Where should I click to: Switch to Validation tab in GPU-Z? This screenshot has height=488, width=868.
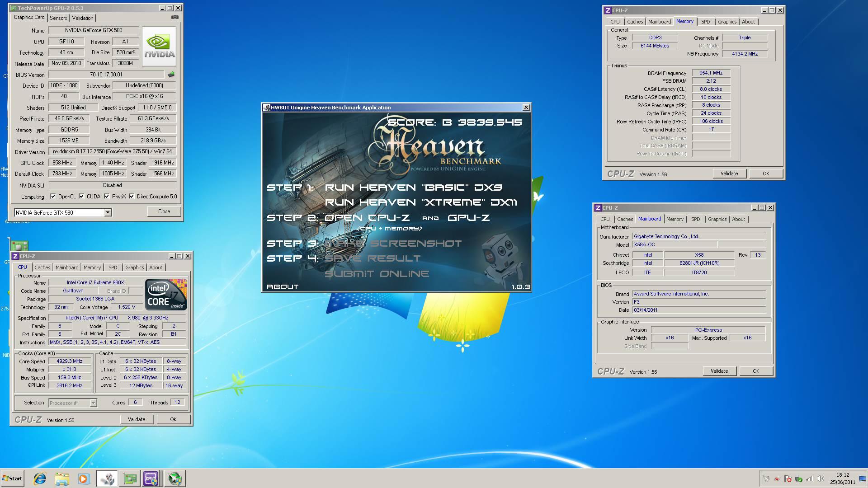[x=83, y=18]
